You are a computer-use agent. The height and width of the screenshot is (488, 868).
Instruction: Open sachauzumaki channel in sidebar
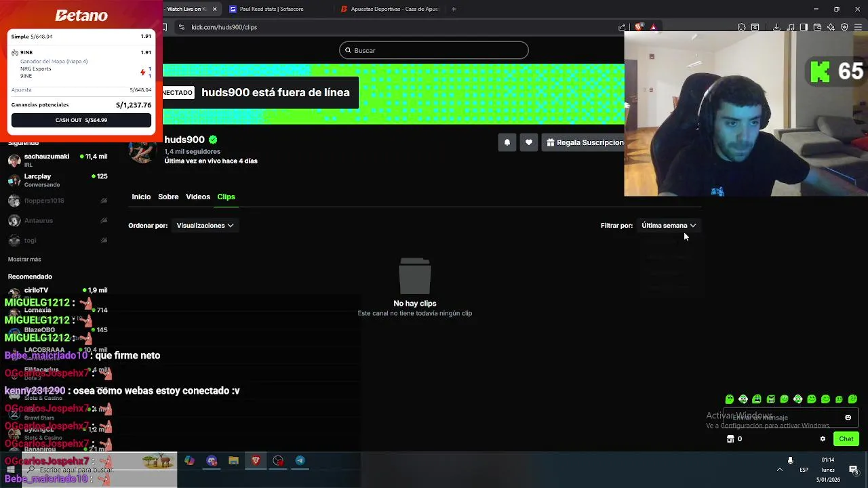[58, 160]
